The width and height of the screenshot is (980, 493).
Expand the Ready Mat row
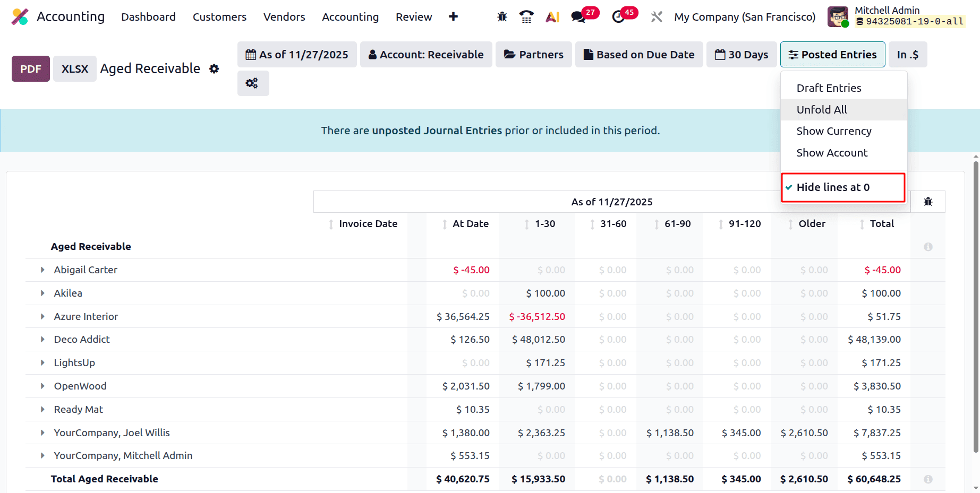pos(42,410)
